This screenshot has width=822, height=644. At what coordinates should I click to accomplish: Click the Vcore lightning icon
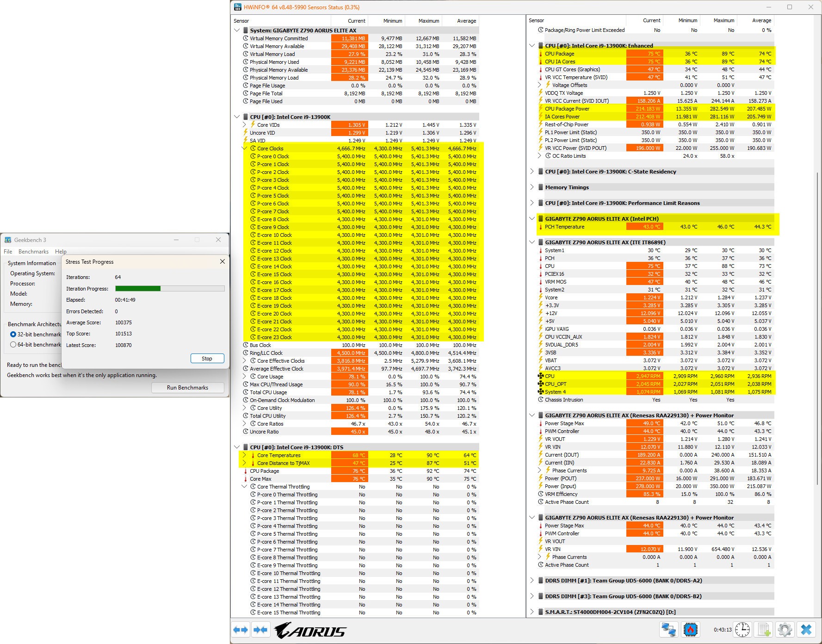pyautogui.click(x=540, y=297)
